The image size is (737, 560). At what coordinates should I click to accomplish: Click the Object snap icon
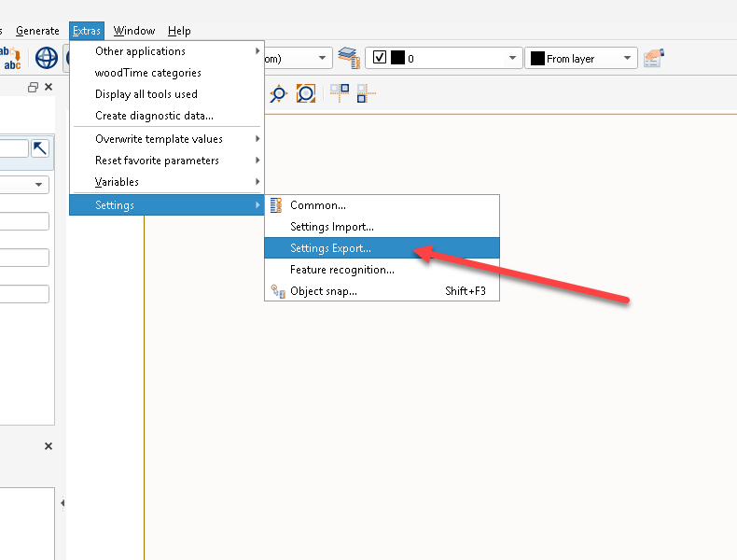coord(278,291)
